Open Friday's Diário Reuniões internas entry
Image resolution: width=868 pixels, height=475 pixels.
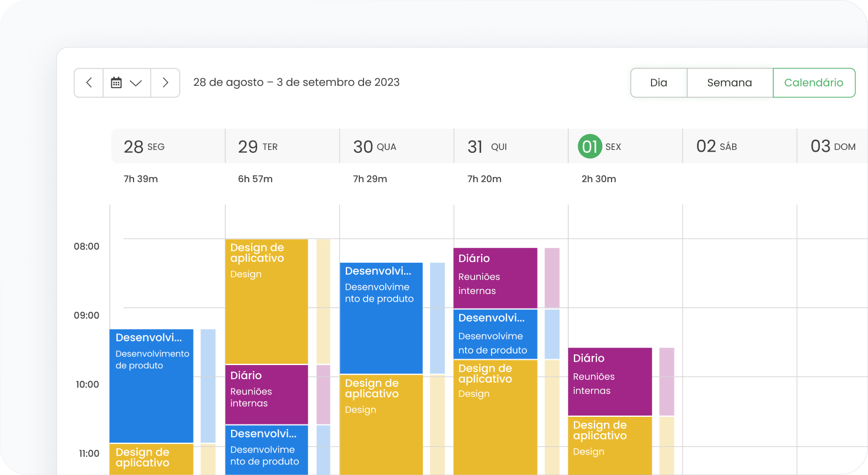[610, 382]
